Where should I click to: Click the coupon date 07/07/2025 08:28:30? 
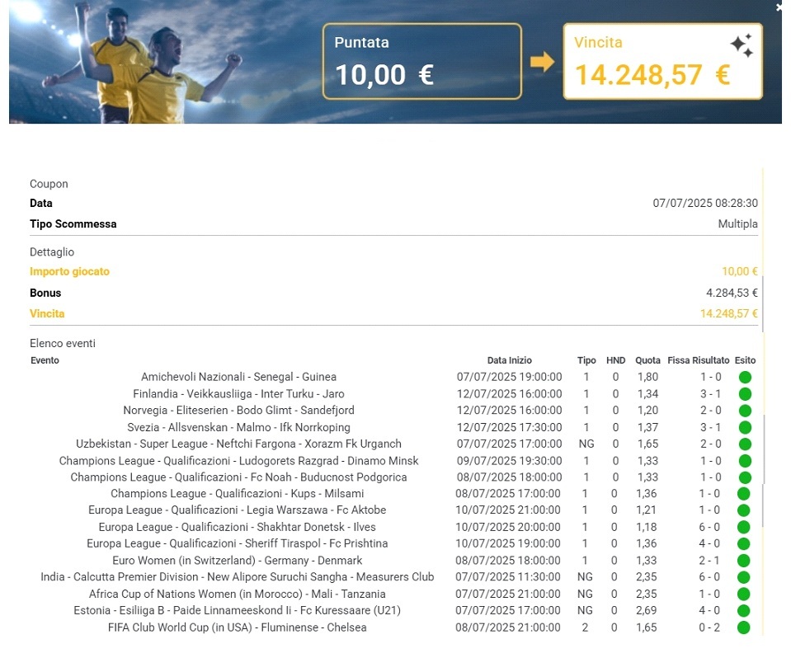click(704, 203)
